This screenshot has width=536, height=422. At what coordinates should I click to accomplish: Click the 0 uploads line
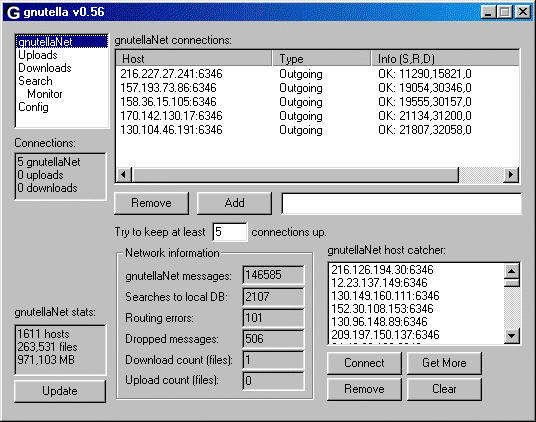[40, 175]
